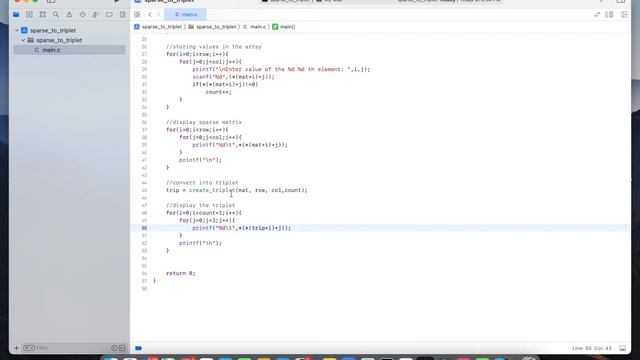The image size is (640, 360).
Task: Collapse the sparse_to_triplet folder group
Action: coord(23,40)
